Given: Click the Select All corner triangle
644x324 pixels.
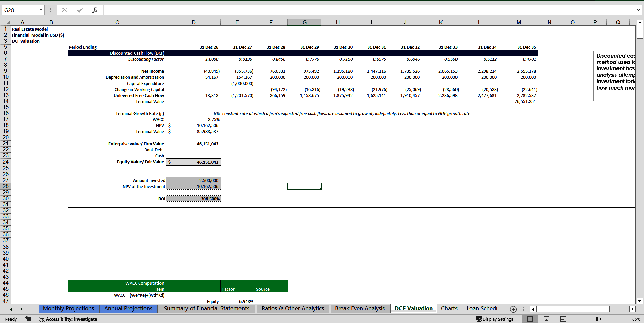Looking at the screenshot, I should pos(8,22).
